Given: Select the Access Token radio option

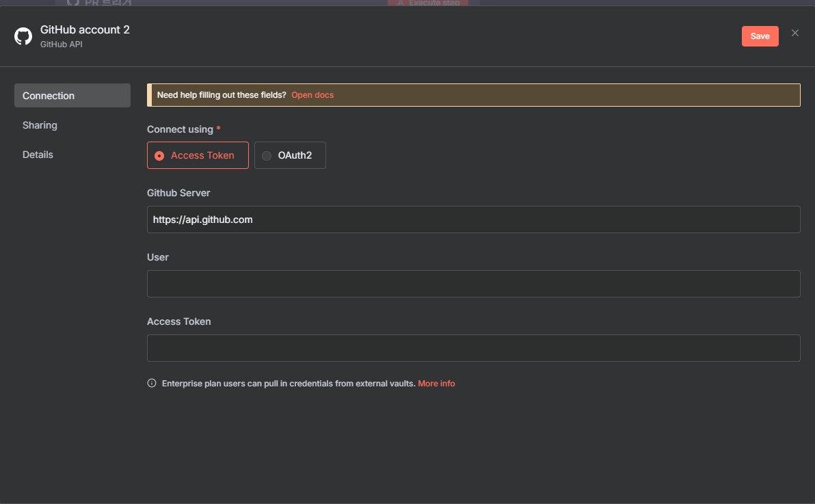Looking at the screenshot, I should coord(198,155).
